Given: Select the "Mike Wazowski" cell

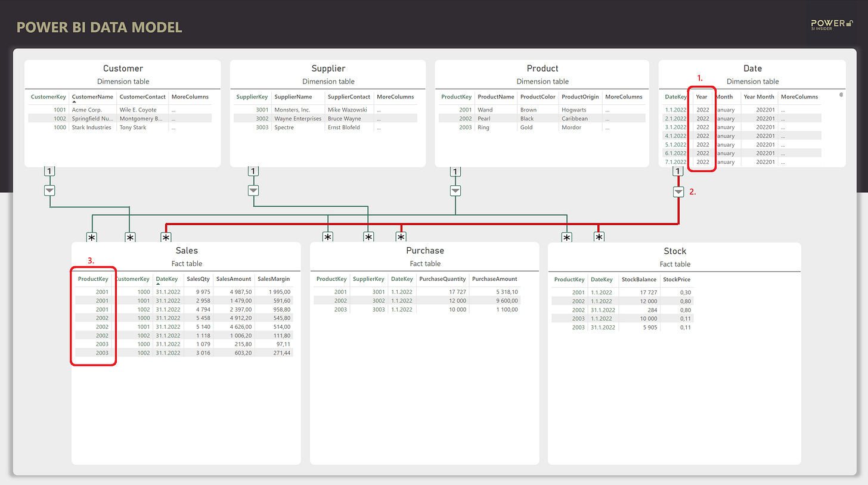Looking at the screenshot, I should click(x=348, y=110).
